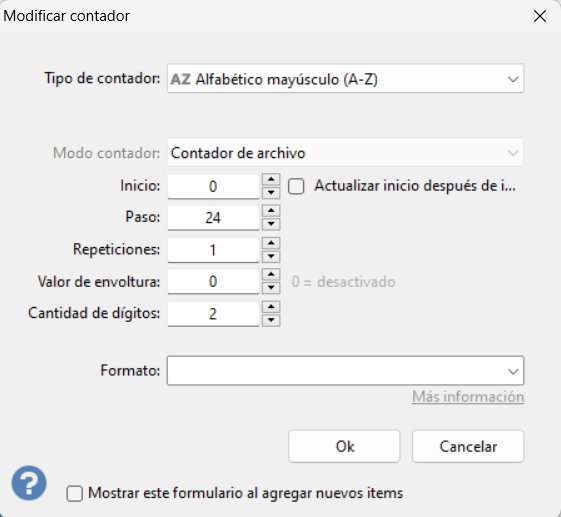The height and width of the screenshot is (517, 561).
Task: Decrease the Paso value with down arrow
Action: click(x=271, y=224)
